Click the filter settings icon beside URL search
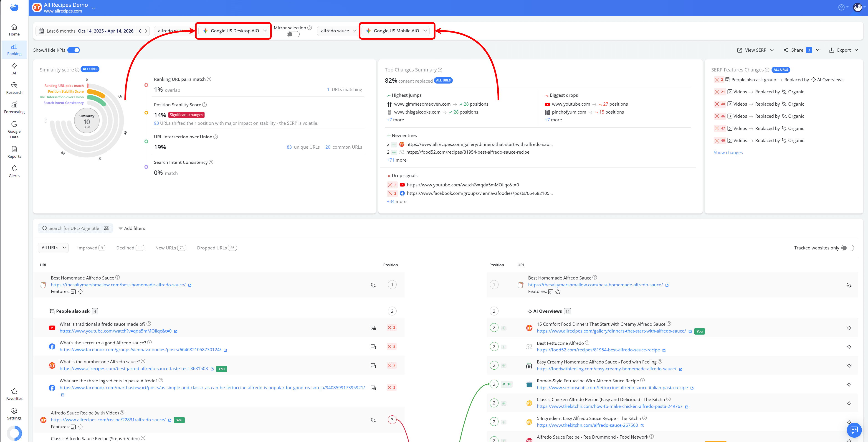 coord(106,228)
